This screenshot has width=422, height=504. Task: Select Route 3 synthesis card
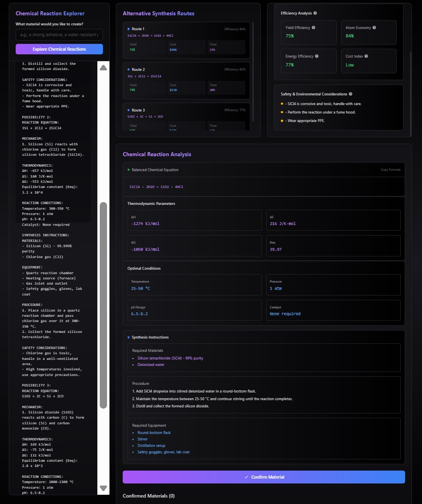pyautogui.click(x=186, y=117)
